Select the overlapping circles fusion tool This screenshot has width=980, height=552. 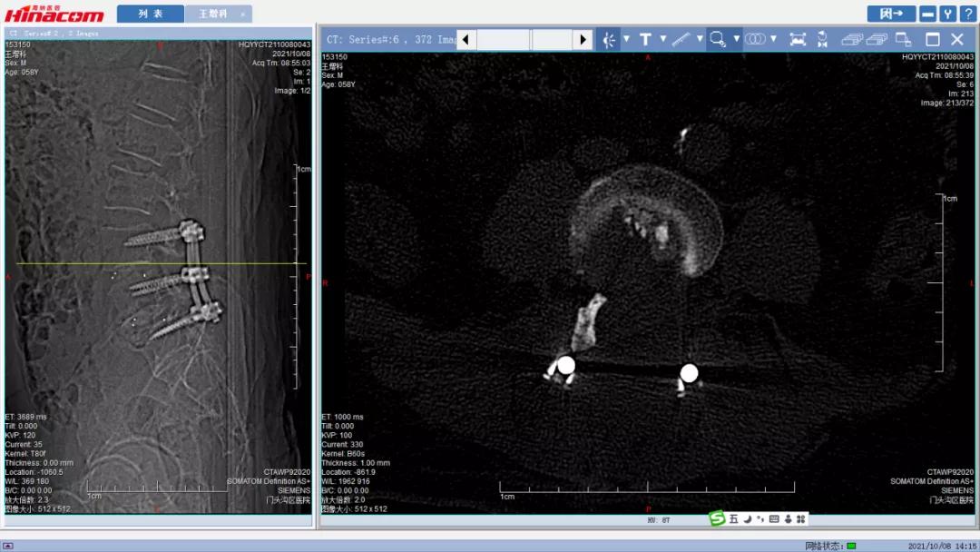[x=755, y=39]
